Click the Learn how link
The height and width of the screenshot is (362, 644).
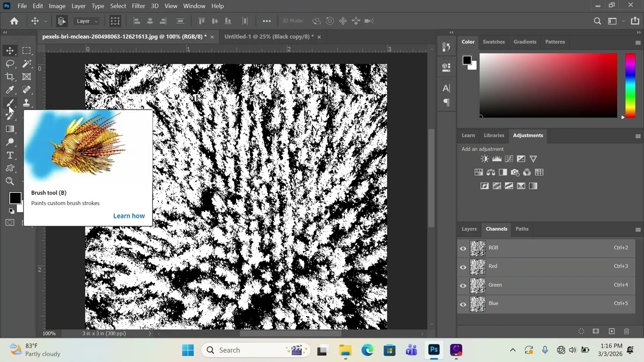pyautogui.click(x=129, y=216)
